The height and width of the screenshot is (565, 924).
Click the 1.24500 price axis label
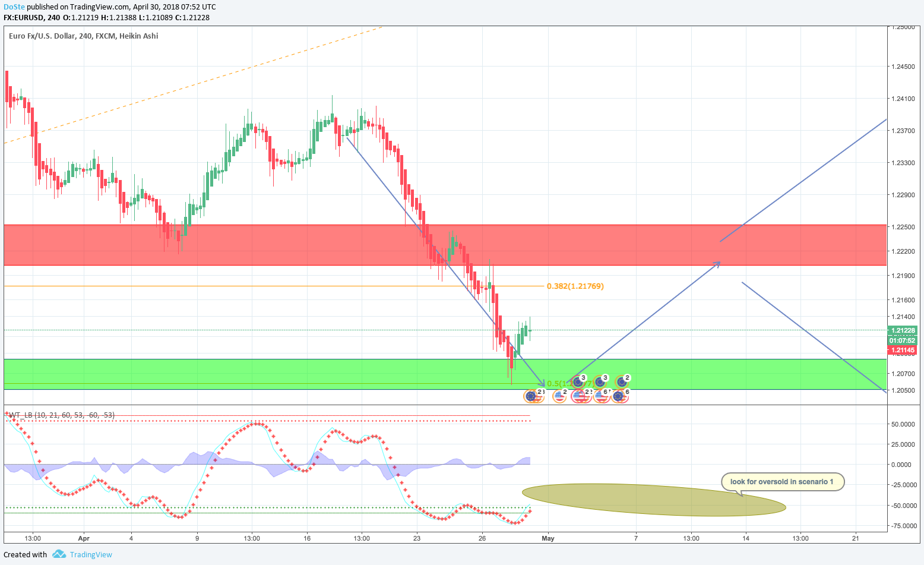(903, 67)
